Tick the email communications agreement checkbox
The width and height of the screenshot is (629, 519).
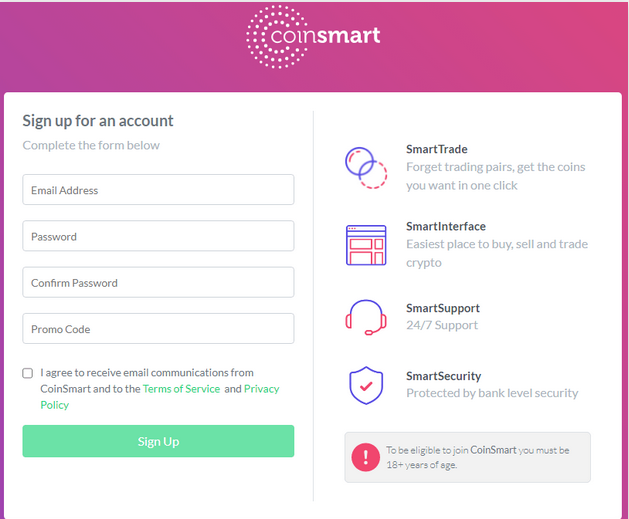tap(28, 373)
